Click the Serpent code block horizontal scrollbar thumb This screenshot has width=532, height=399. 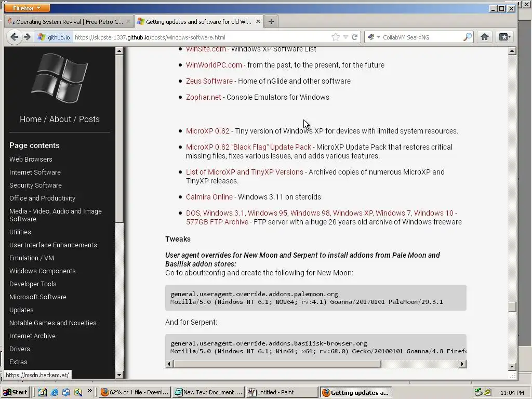[277, 364]
